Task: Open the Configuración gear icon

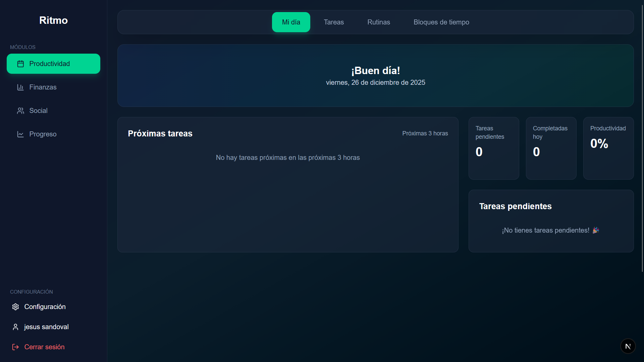Action: point(15,307)
